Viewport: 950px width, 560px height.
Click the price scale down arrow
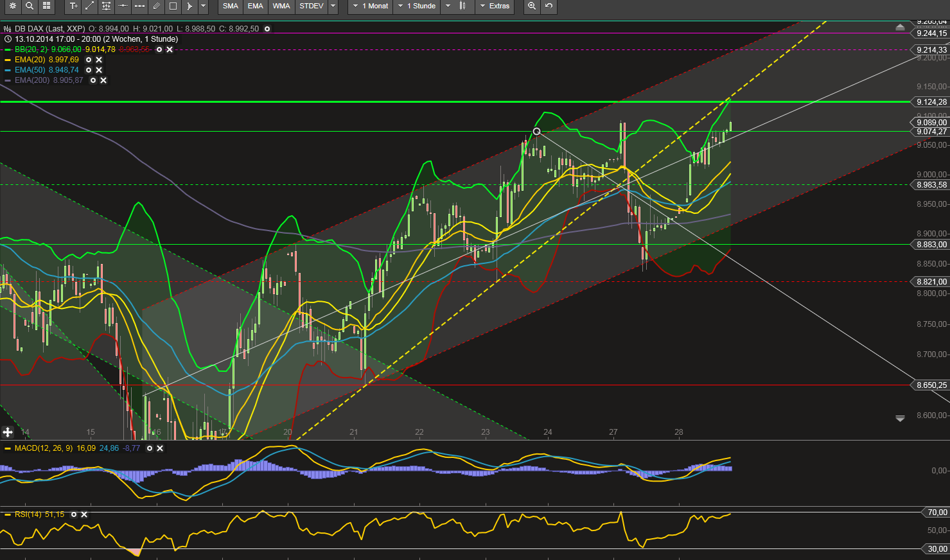(900, 418)
